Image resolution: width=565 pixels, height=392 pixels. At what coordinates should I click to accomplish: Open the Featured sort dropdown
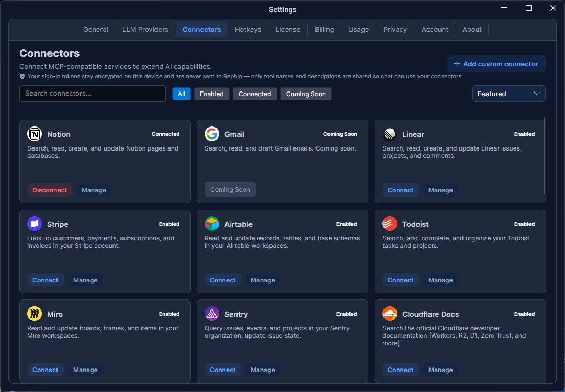(x=508, y=94)
